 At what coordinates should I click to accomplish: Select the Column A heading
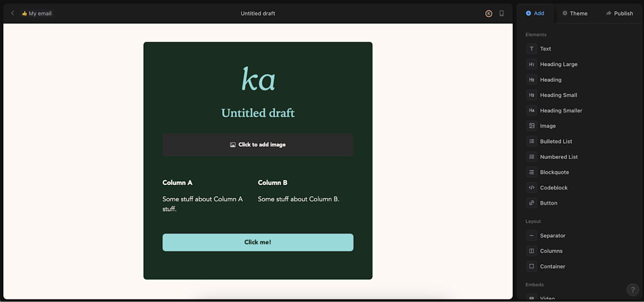tap(178, 183)
